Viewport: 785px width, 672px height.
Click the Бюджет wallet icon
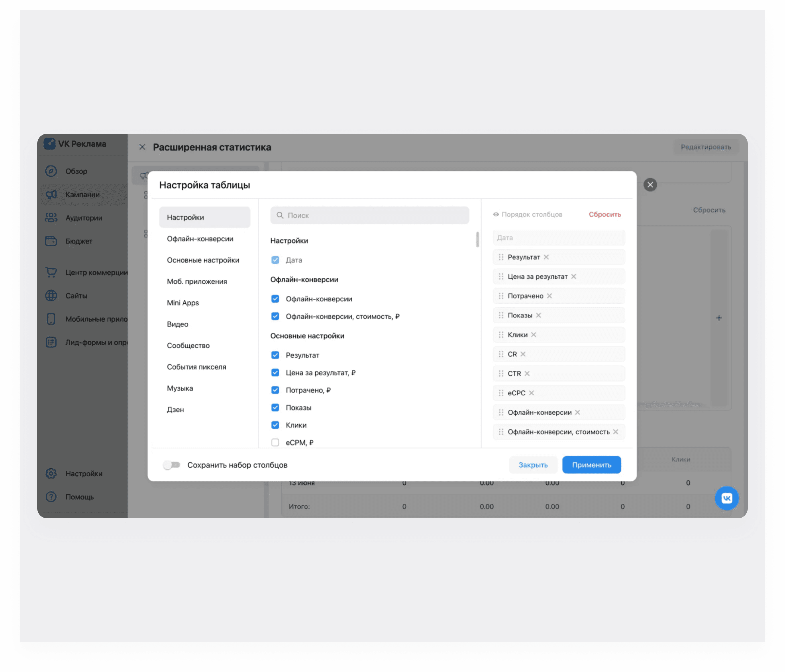[51, 241]
